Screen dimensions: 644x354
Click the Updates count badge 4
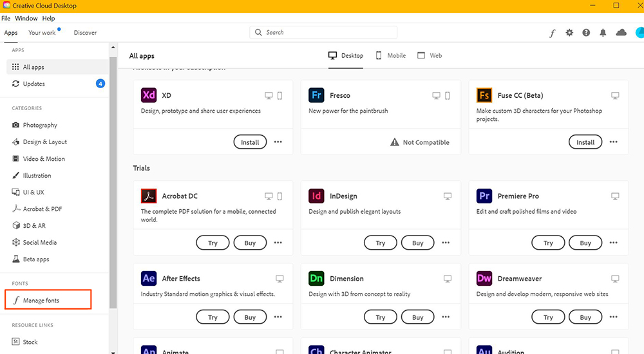100,84
